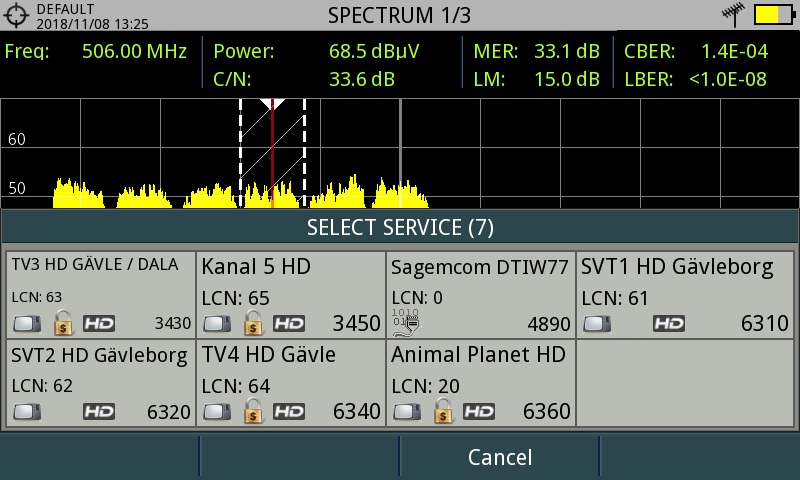The height and width of the screenshot is (480, 800).
Task: Tap the SPECTRUM 1/3 title
Action: coord(399,15)
